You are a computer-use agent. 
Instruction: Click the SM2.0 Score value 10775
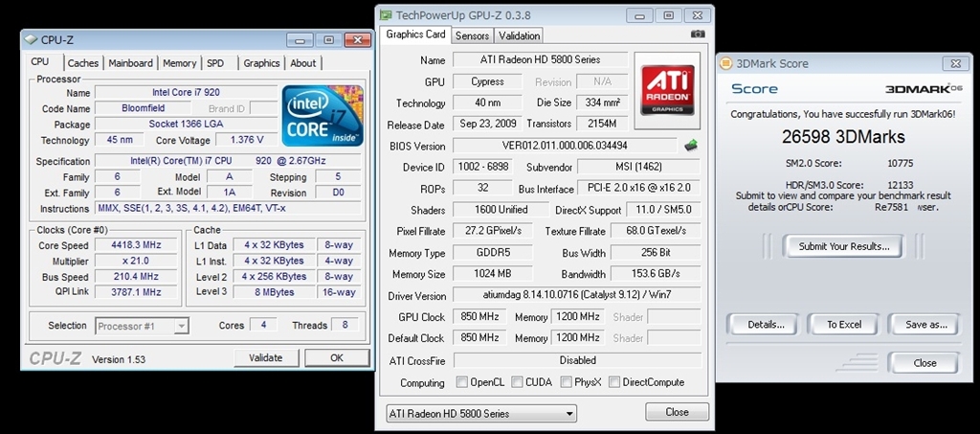pyautogui.click(x=900, y=163)
